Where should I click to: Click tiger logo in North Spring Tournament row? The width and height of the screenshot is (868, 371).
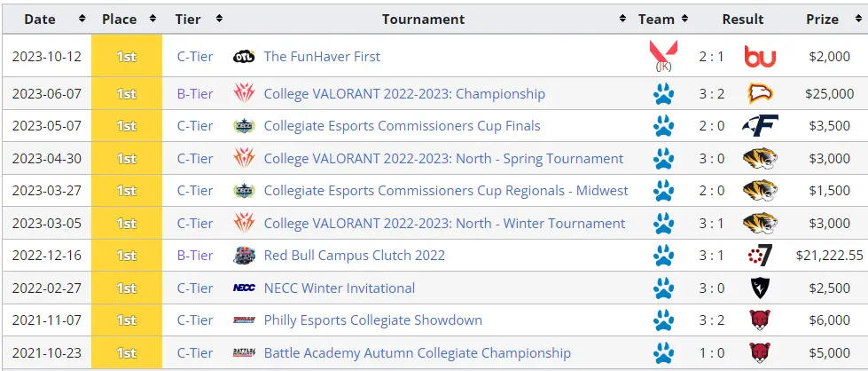coord(760,159)
